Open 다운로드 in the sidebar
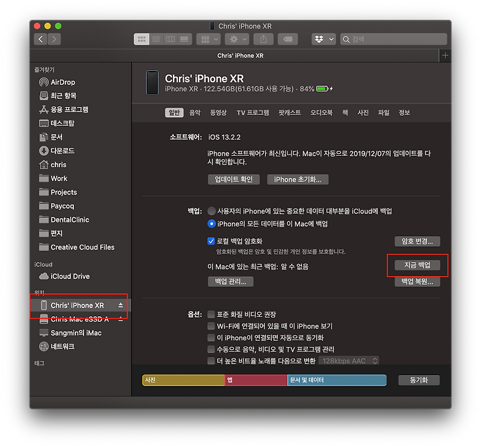 [x=57, y=150]
